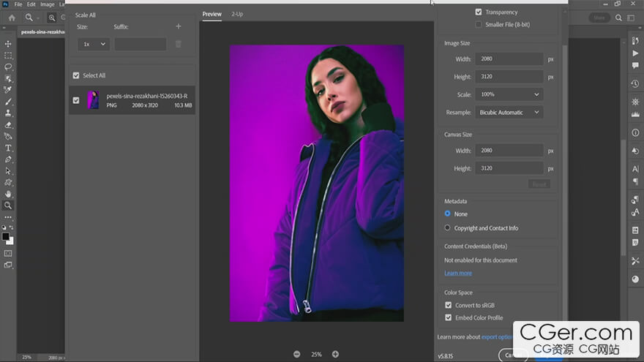Screen dimensions: 644x362
Task: Select the Eraser tool
Action: coord(8,125)
